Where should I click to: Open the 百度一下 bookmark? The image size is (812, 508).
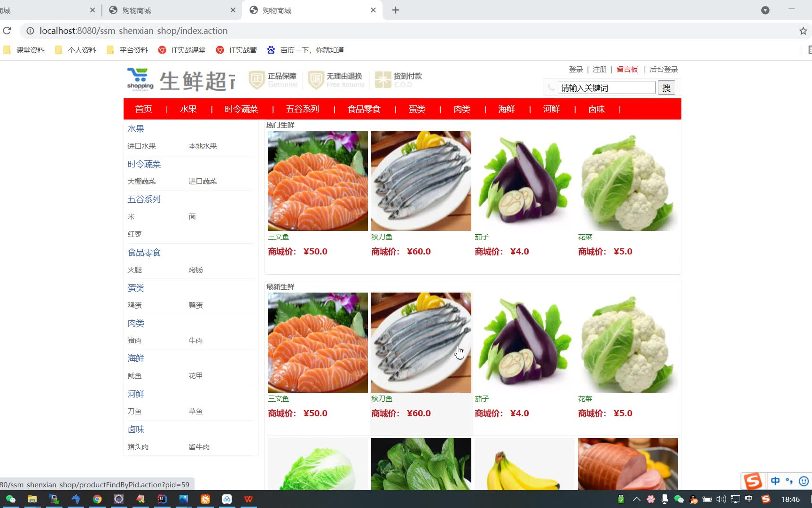coord(306,50)
